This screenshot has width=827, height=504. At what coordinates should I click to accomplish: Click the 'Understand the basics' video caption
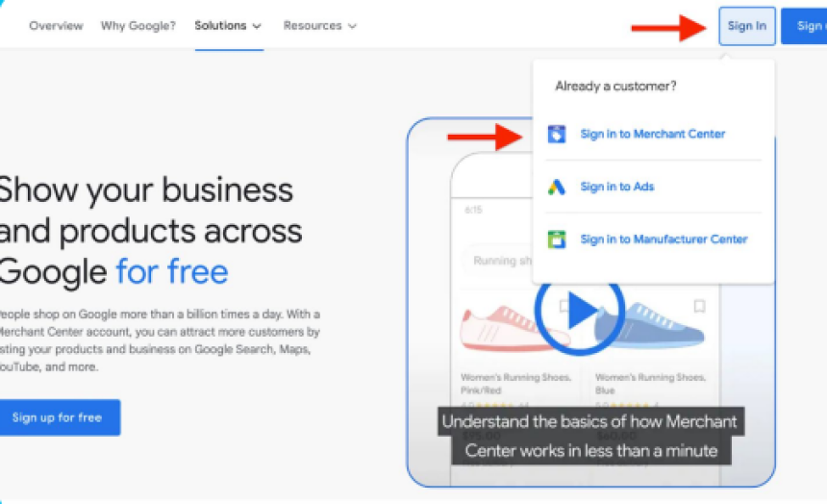tap(590, 436)
